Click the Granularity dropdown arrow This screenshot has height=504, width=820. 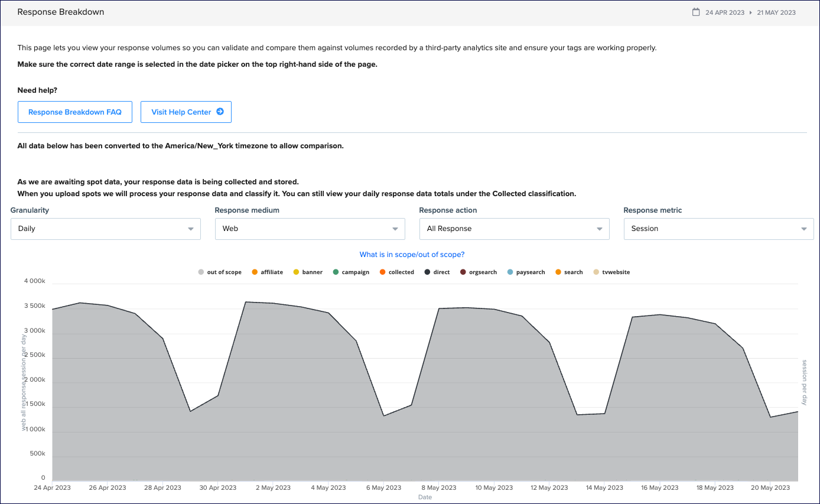(190, 229)
